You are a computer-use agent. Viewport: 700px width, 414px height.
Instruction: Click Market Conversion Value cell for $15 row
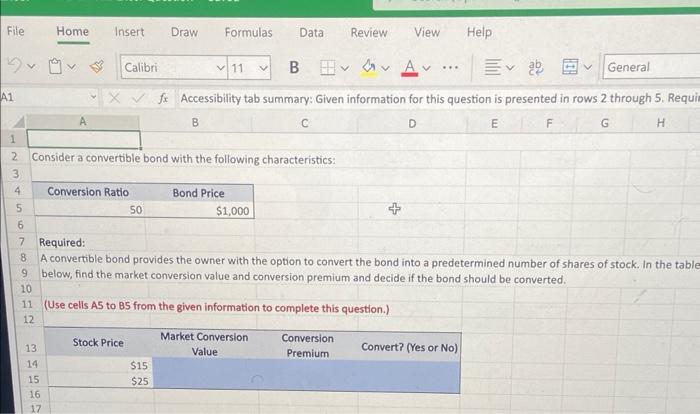[205, 366]
